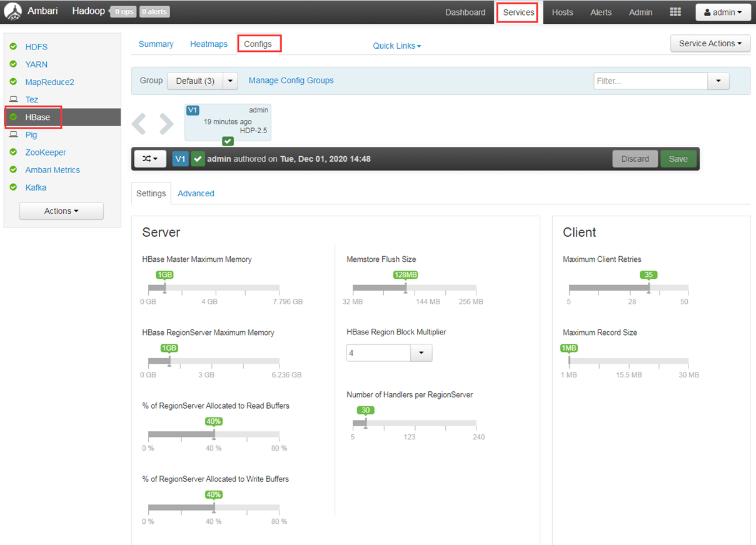The width and height of the screenshot is (756, 545).
Task: Select Tez service in sidebar
Action: click(x=31, y=99)
